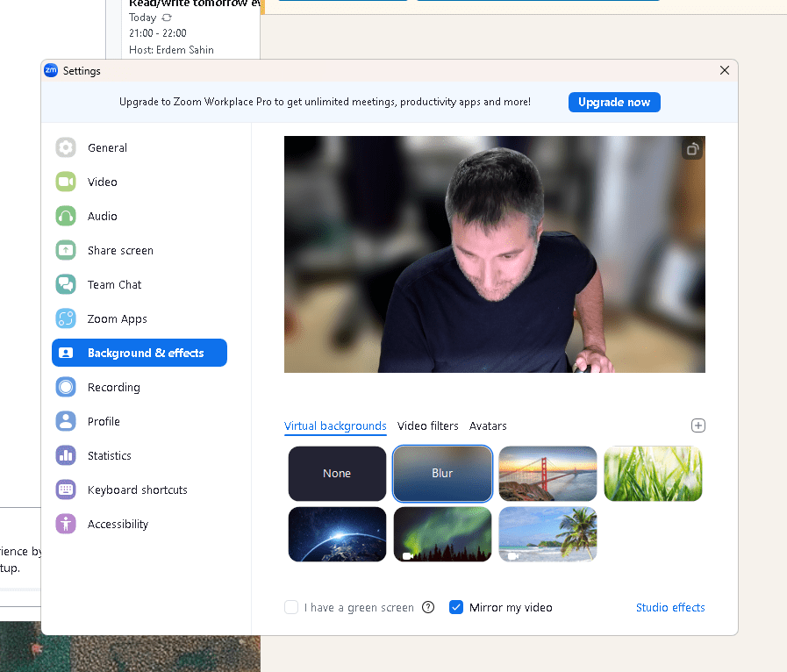Click 'Accessibility' label
This screenshot has height=672, width=787.
click(118, 525)
